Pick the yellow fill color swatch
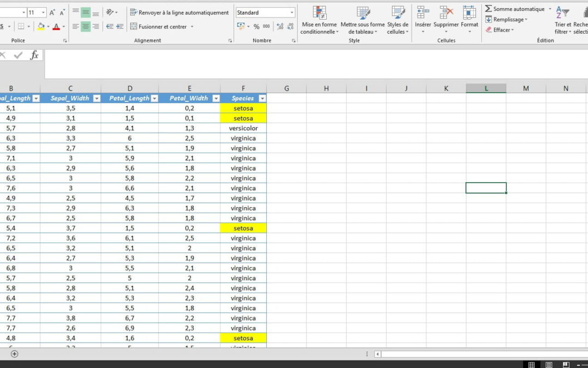Image resolution: width=588 pixels, height=368 pixels. tap(41, 28)
